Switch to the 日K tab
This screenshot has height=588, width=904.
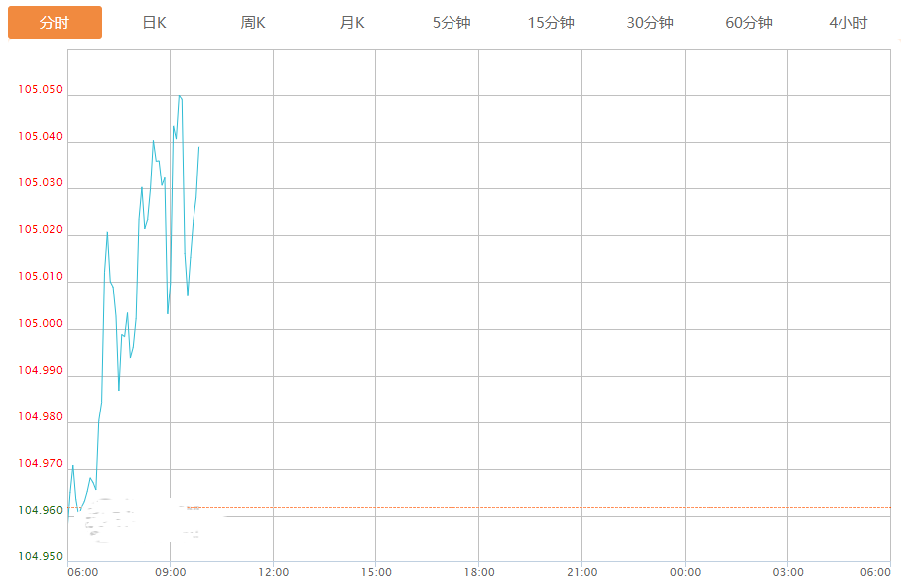154,23
